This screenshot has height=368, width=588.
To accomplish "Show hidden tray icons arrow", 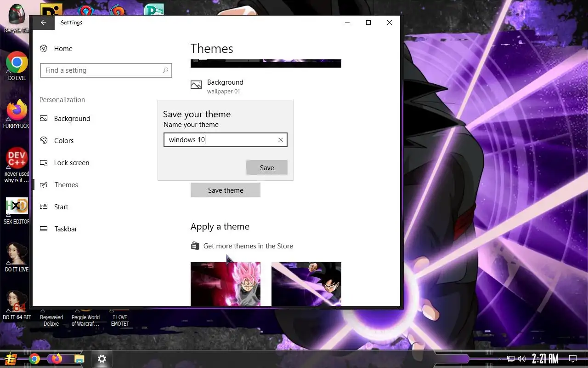I will point(499,359).
